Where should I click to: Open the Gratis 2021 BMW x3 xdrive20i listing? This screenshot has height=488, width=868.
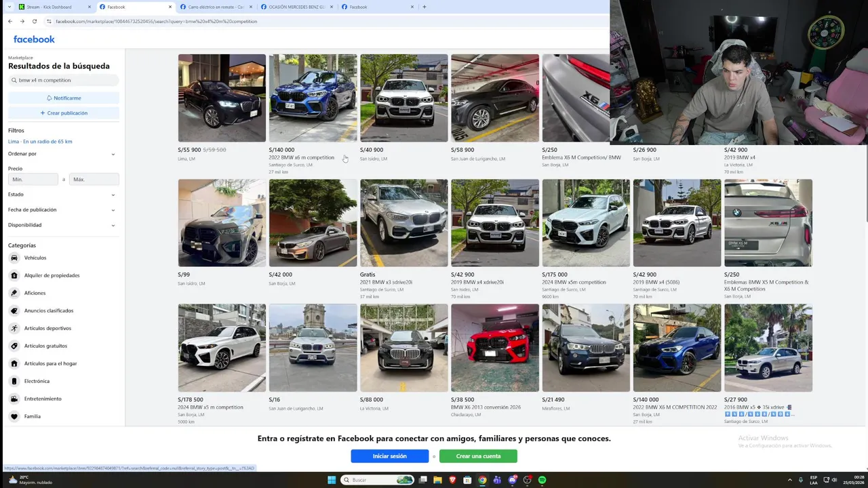[x=403, y=239]
